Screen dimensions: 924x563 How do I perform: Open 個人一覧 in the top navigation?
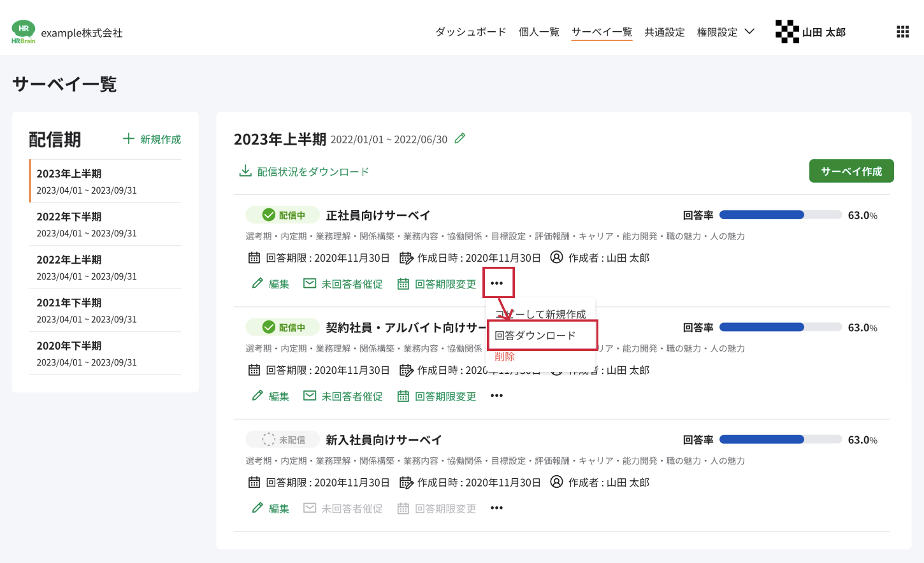coord(538,32)
